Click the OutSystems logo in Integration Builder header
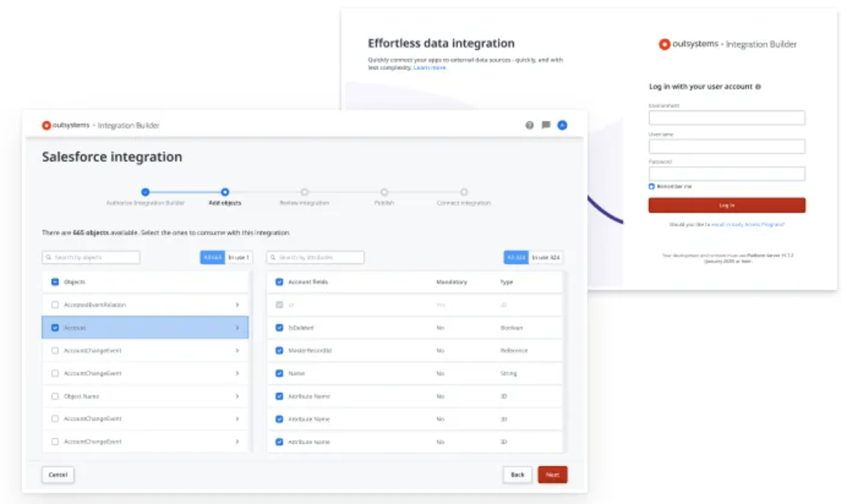 coord(47,125)
